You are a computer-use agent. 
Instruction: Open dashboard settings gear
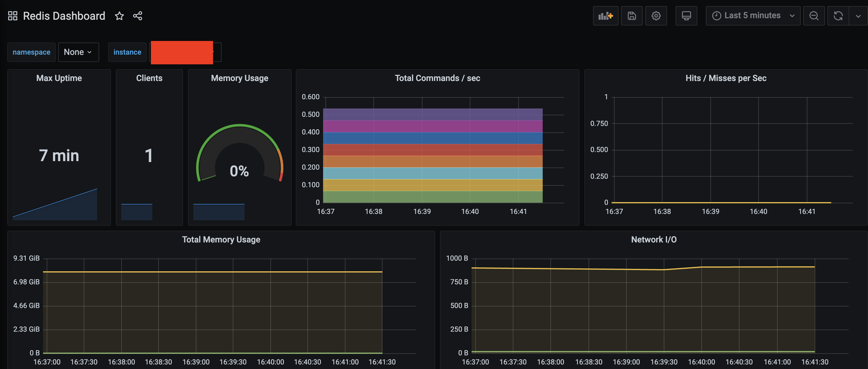click(656, 16)
